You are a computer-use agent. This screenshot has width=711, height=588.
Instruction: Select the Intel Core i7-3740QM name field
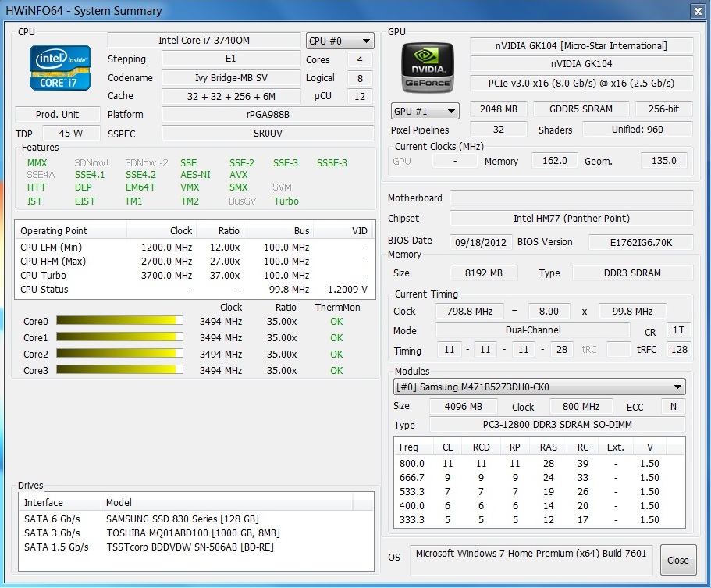(204, 41)
